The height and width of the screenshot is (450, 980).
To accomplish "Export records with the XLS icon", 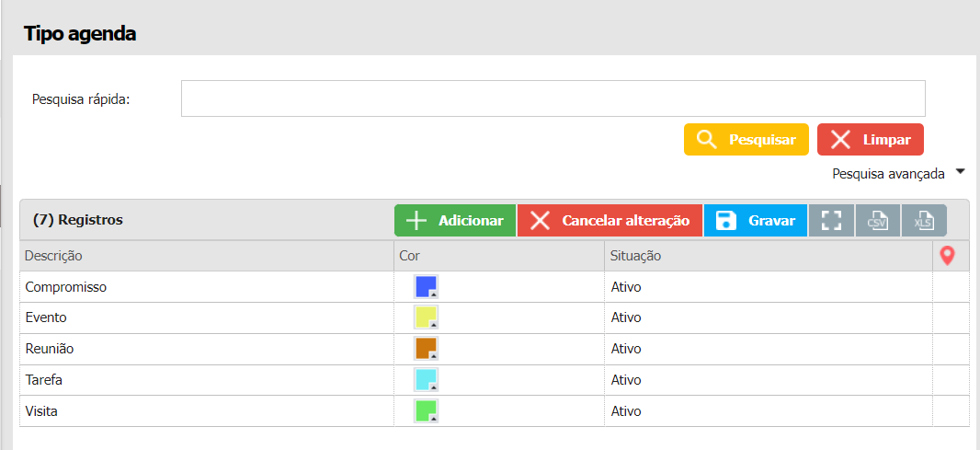I will pos(923,221).
